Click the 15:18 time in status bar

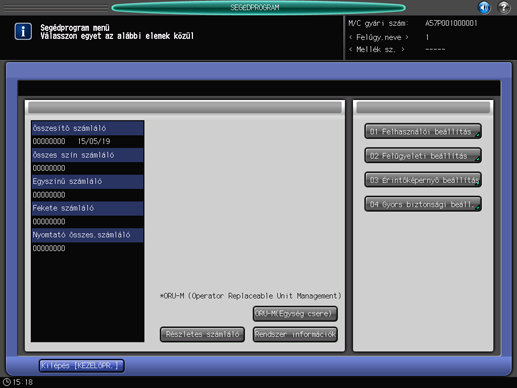[23, 382]
